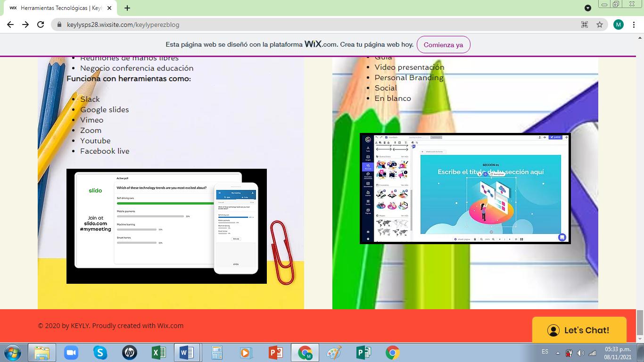Click the WIX.com logo in the banner

(321, 44)
